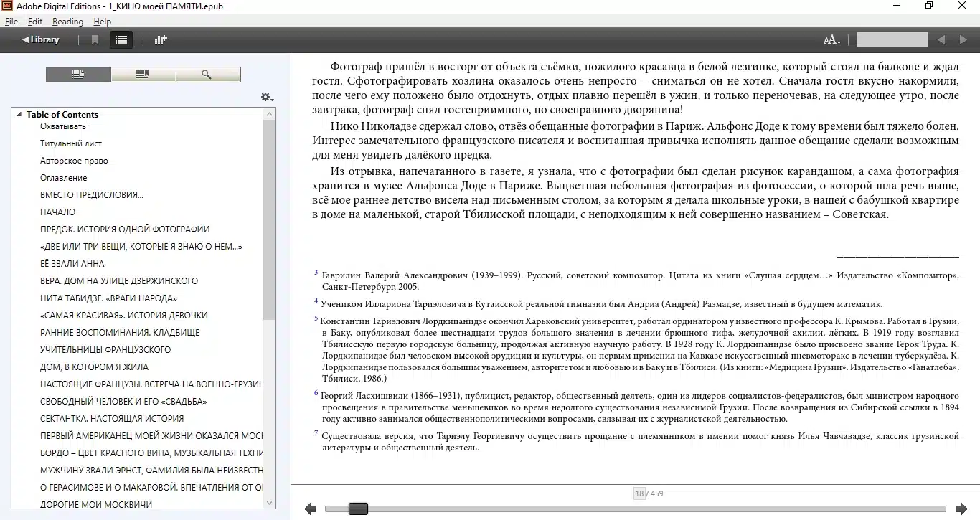Go to the next page arrow

pyautogui.click(x=961, y=509)
